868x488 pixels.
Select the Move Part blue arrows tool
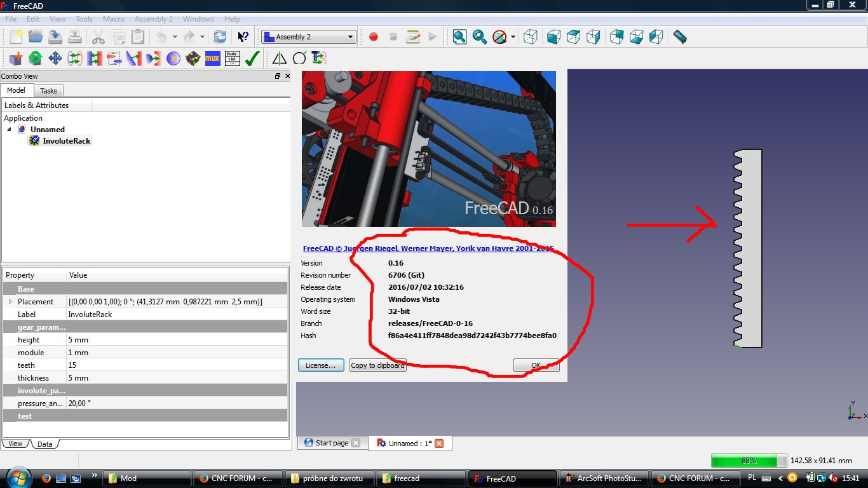(x=55, y=58)
